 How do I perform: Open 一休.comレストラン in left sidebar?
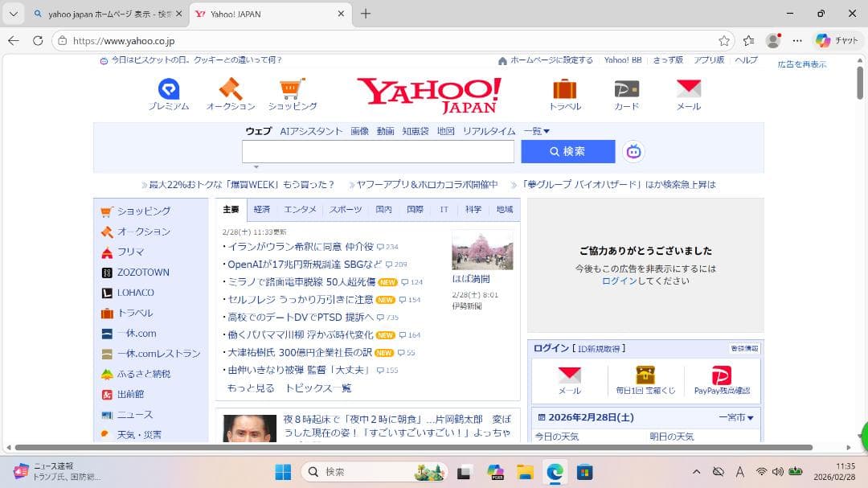pyautogui.click(x=158, y=354)
